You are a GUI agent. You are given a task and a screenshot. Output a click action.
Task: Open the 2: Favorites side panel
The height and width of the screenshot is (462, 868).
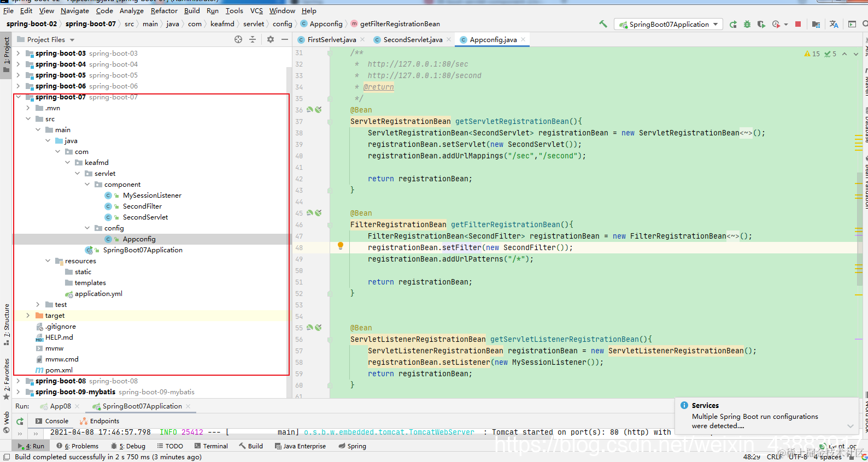[x=6, y=378]
